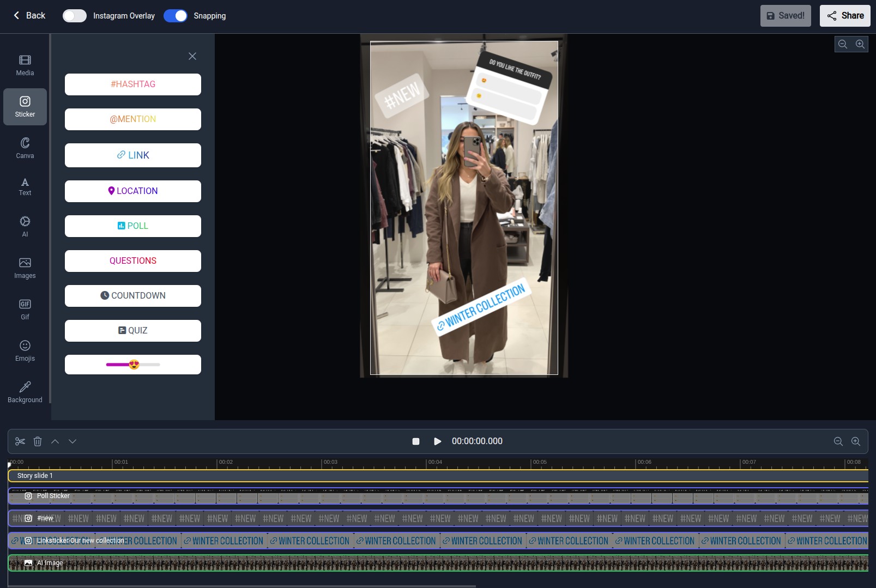Open the AI panel

(x=25, y=226)
